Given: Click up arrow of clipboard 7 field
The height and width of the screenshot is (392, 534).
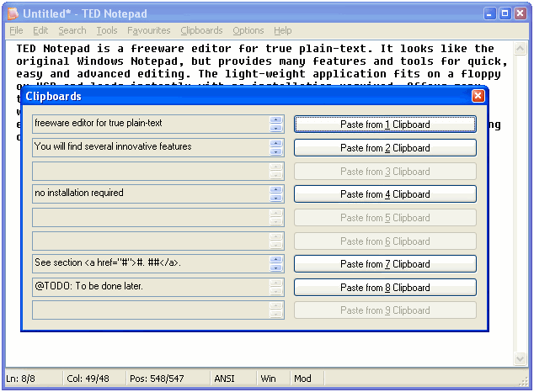Looking at the screenshot, I should pos(276,260).
